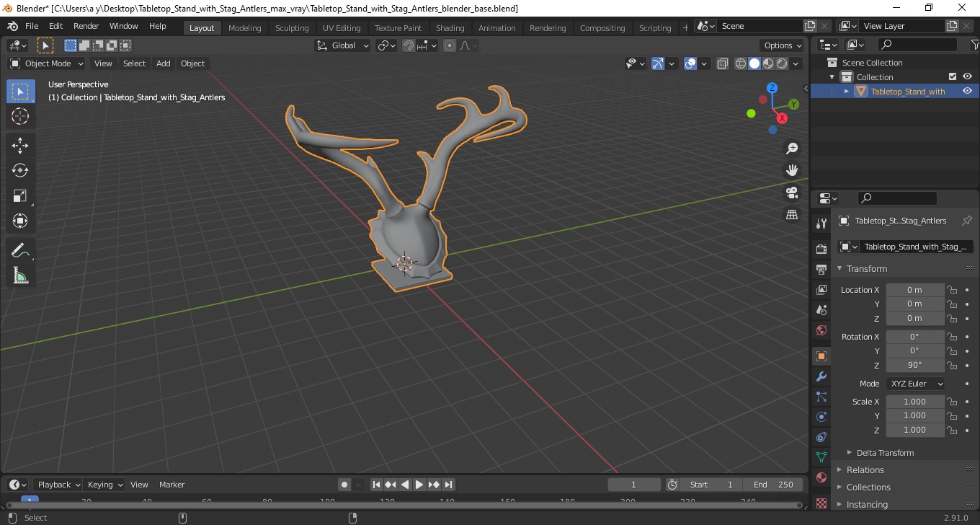Click the Rotation Z 90° field

click(x=914, y=365)
